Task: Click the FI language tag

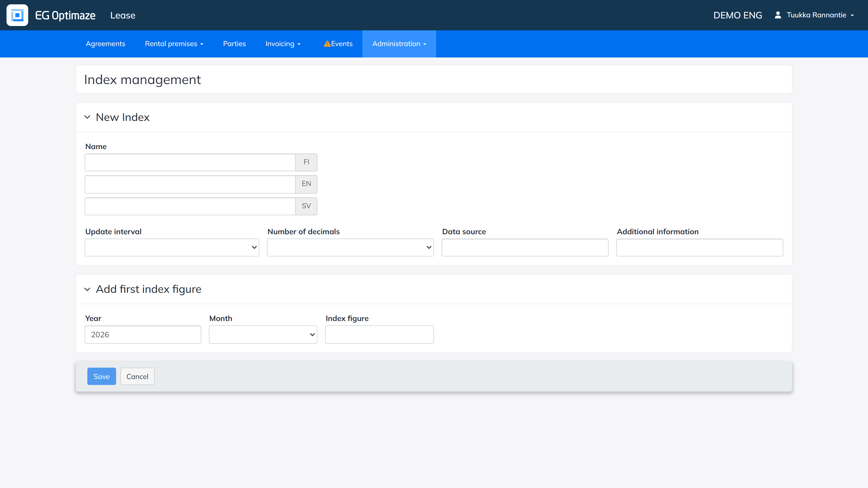Action: 306,162
